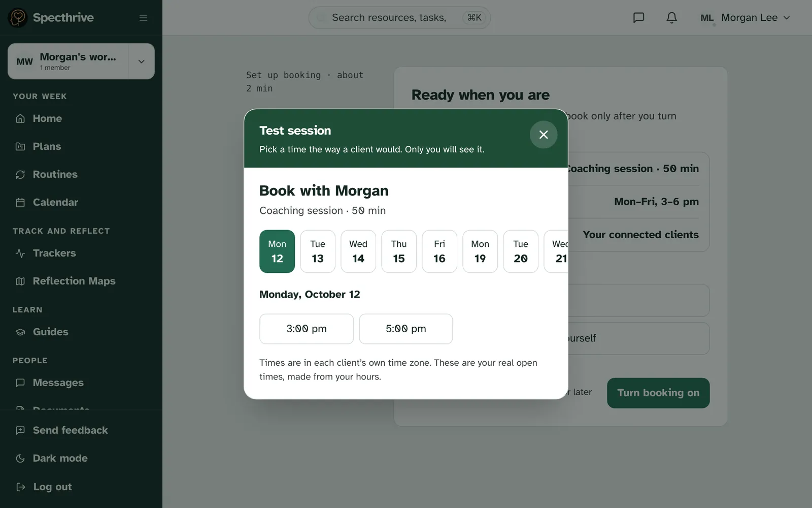Expand the Morgan's workspace switcher chevron

142,61
